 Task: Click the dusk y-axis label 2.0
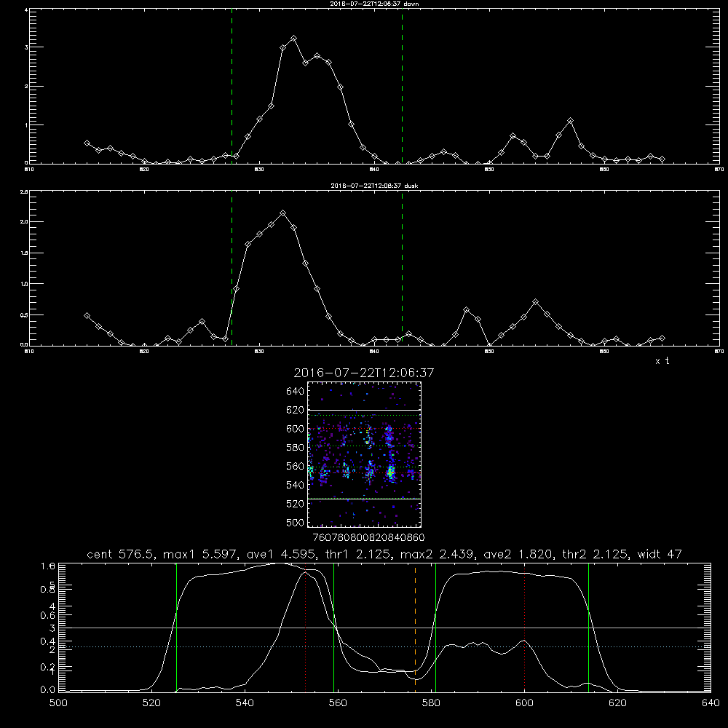24,222
